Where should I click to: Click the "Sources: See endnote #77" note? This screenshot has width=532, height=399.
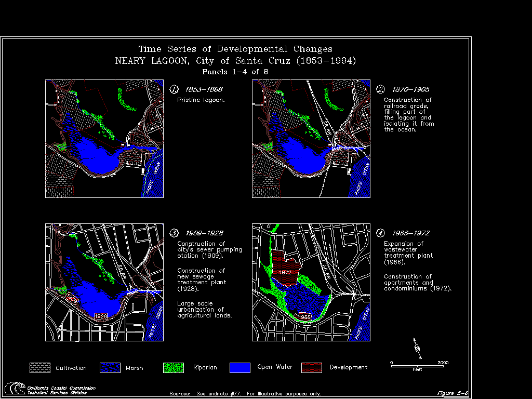click(205, 394)
